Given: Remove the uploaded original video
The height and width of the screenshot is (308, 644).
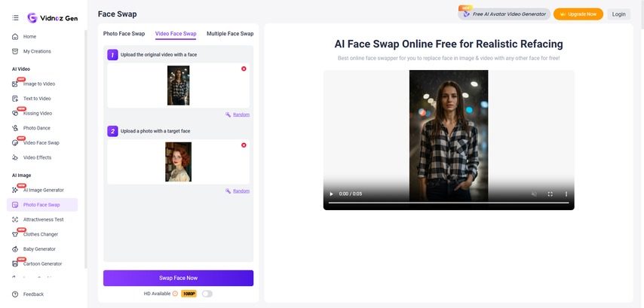Looking at the screenshot, I should coord(244,69).
